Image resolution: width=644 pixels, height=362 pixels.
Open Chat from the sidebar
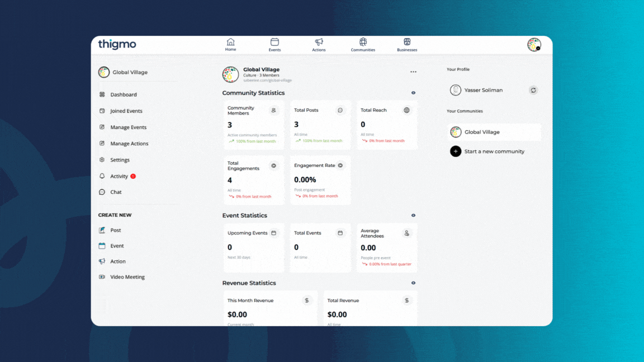pos(115,192)
